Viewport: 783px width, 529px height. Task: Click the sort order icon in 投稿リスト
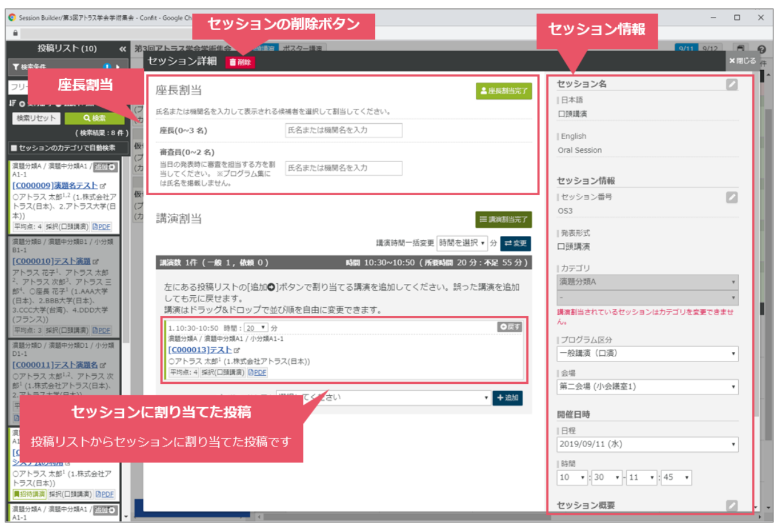12,103
